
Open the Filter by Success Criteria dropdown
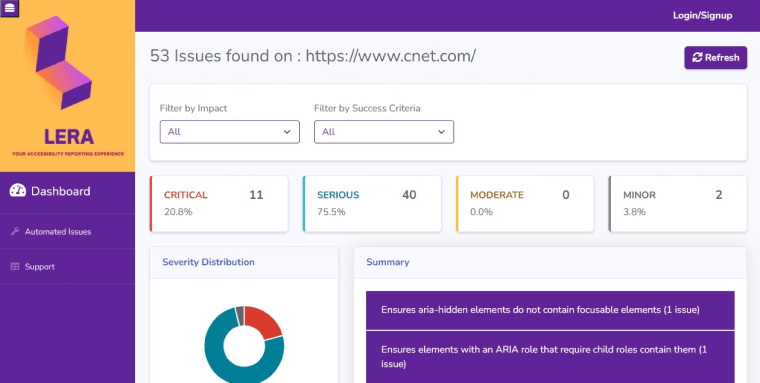(x=384, y=132)
